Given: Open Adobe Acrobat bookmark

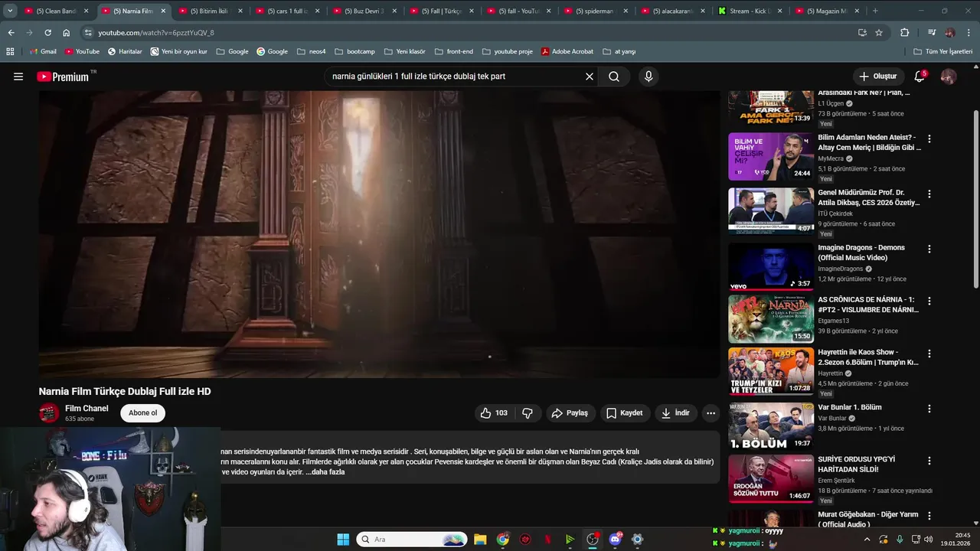Looking at the screenshot, I should [567, 51].
